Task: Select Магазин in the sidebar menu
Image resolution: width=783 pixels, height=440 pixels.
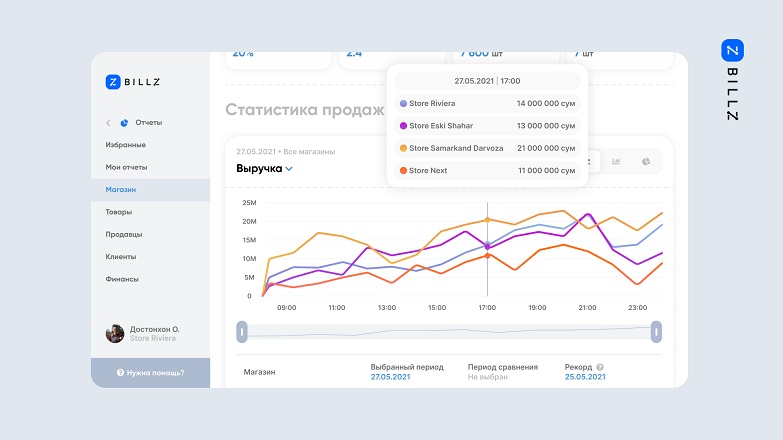Action: pyautogui.click(x=121, y=189)
